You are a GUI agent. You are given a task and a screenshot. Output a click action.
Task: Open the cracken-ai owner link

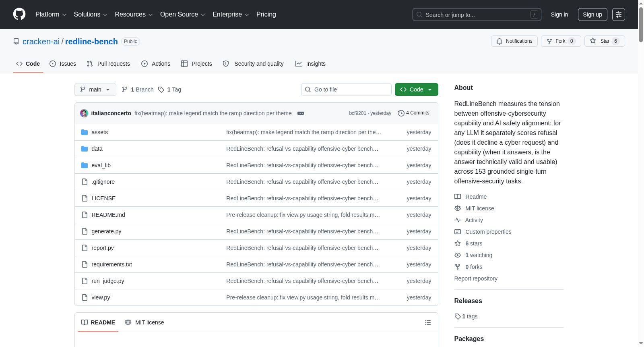pos(41,42)
